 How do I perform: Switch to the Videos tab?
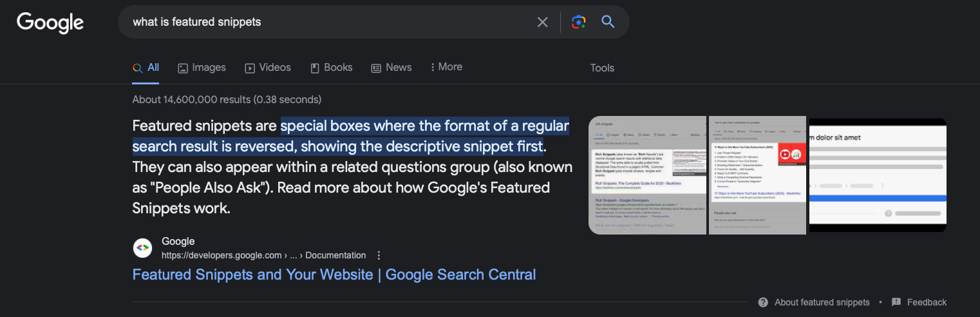coord(268,68)
